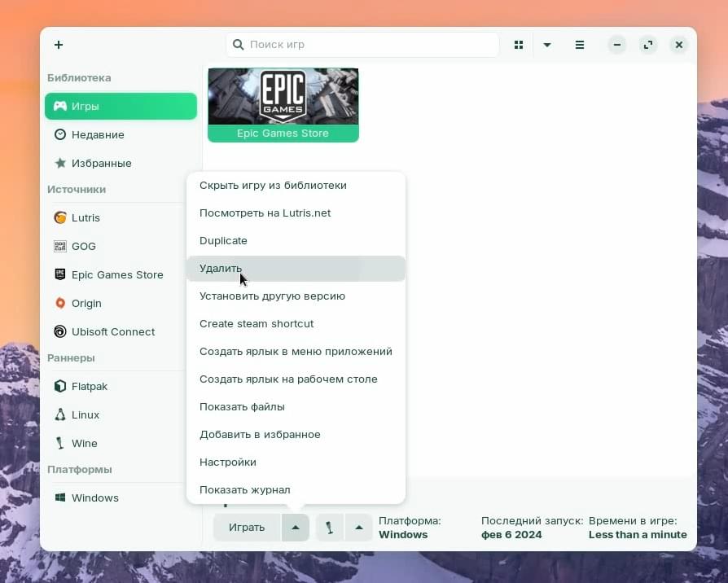Viewport: 728px width, 583px height.
Task: Click the Lutris source icon
Action: (60, 217)
